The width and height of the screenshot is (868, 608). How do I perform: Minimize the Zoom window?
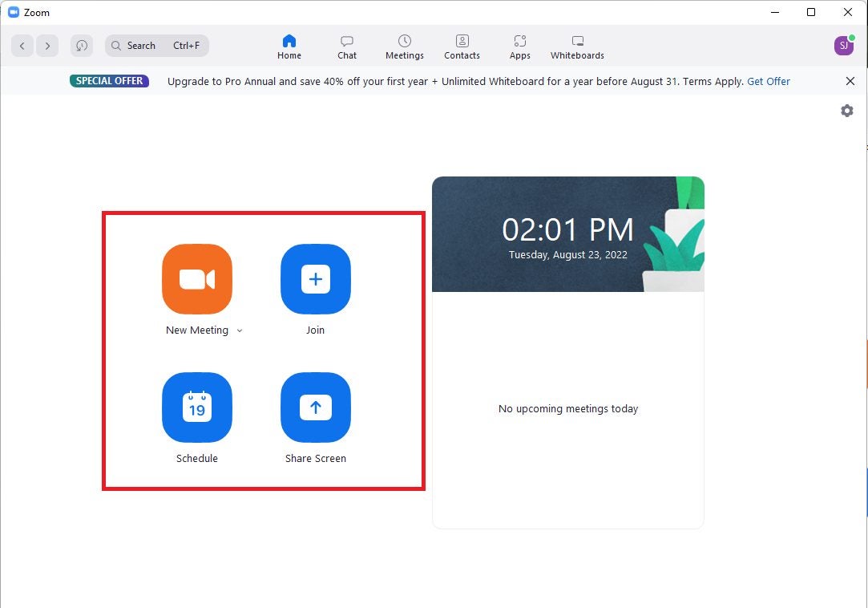pyautogui.click(x=775, y=12)
